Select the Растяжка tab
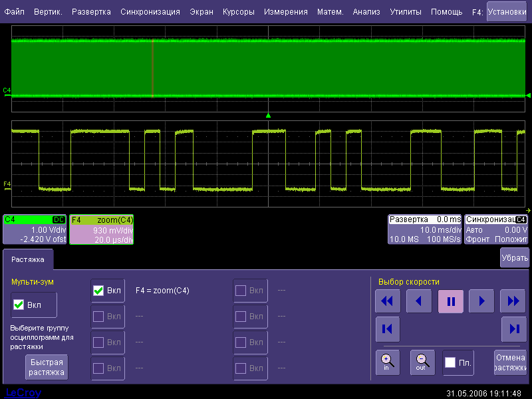 (x=27, y=259)
